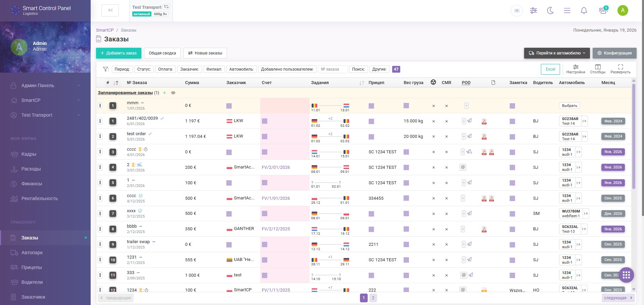Toggle dark mode moon icon
Viewport: 644px width, 305px height.
click(x=550, y=10)
